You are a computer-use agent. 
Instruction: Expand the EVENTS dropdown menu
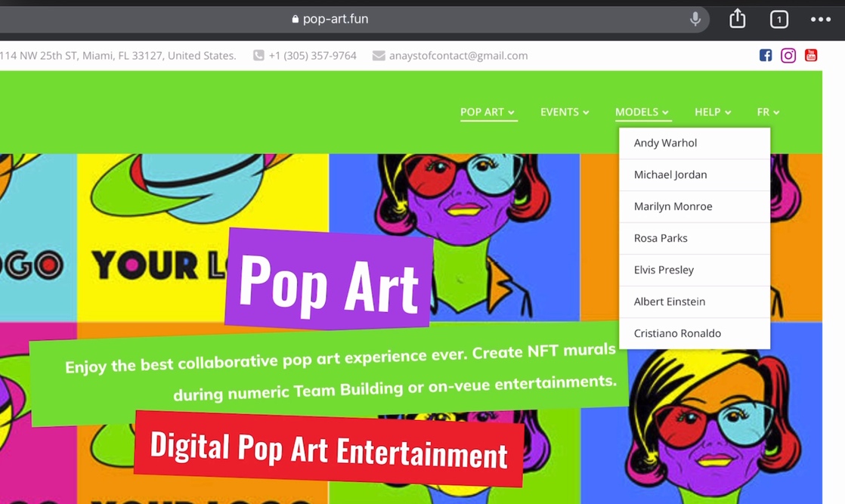[564, 112]
